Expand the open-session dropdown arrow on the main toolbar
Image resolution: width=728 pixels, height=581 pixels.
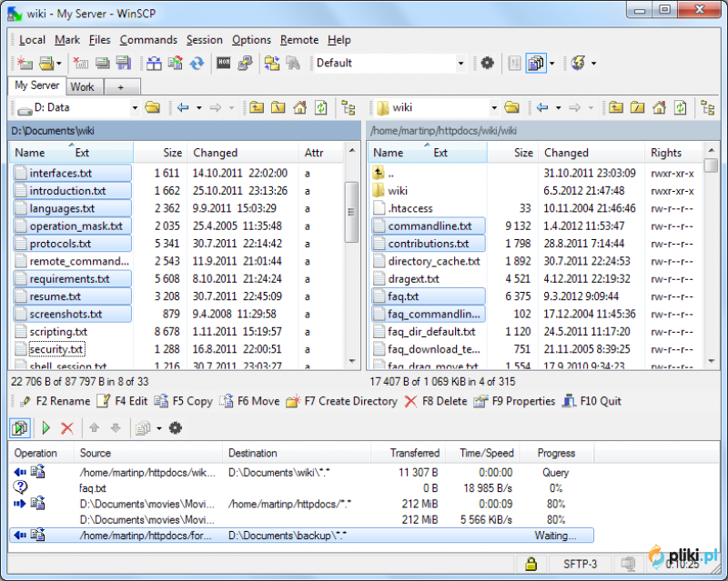(x=59, y=63)
